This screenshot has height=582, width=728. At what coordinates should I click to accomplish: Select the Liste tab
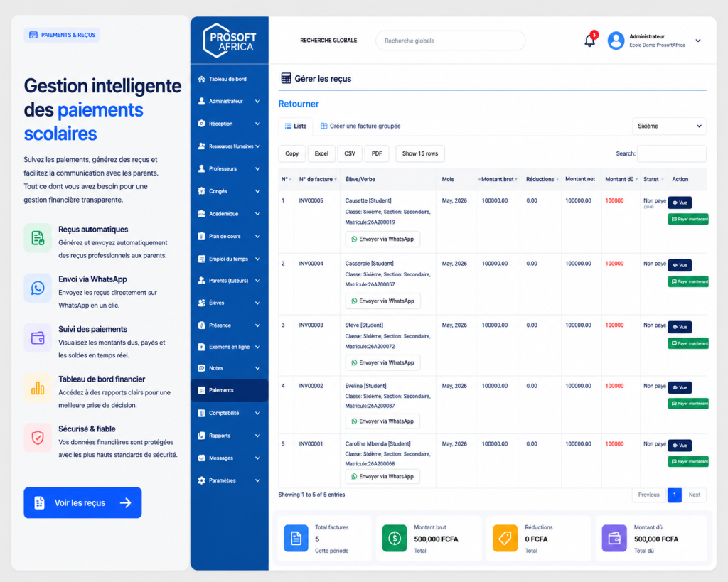[295, 126]
